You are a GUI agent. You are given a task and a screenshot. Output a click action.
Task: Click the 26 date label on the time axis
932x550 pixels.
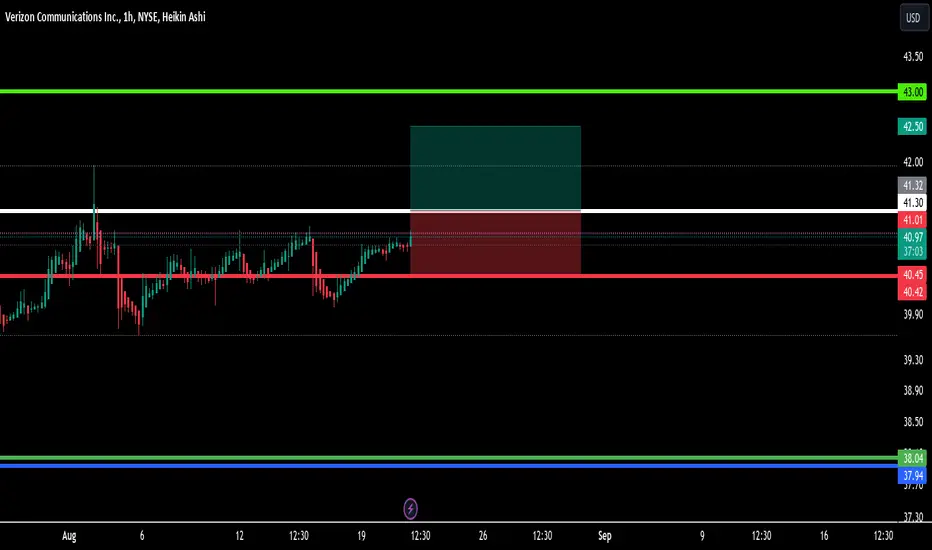(483, 536)
